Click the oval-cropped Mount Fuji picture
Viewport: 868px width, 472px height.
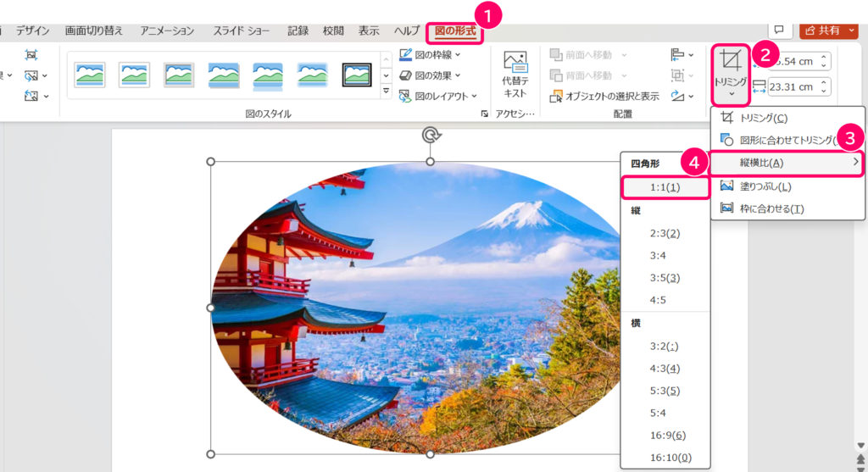click(415, 308)
